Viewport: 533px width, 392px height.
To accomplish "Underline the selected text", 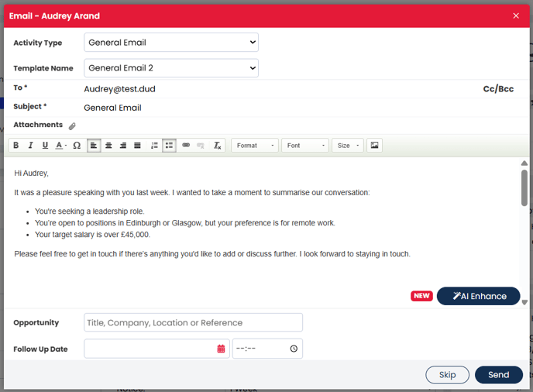I will 45,146.
